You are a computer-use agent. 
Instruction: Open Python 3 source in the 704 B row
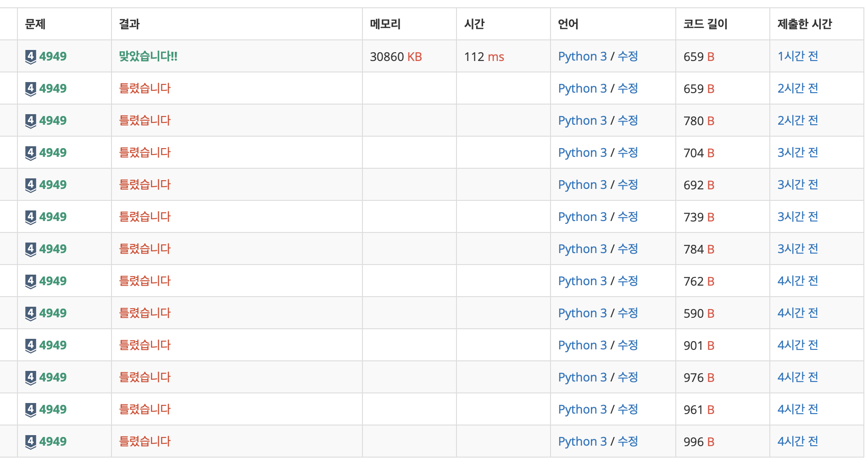(583, 153)
